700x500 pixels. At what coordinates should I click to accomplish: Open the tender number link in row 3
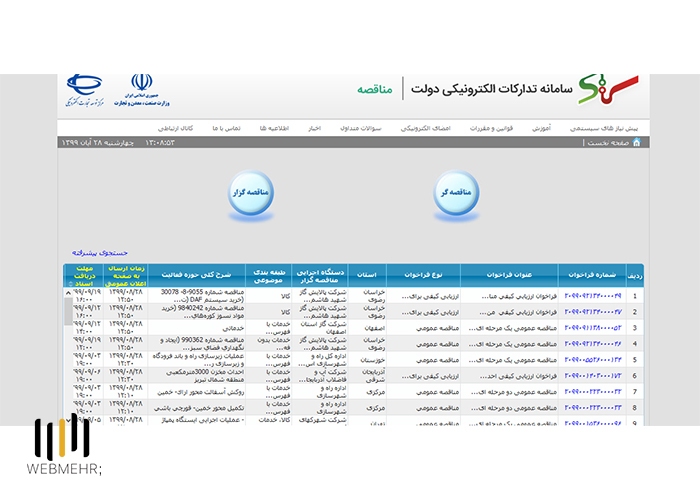coord(593,328)
